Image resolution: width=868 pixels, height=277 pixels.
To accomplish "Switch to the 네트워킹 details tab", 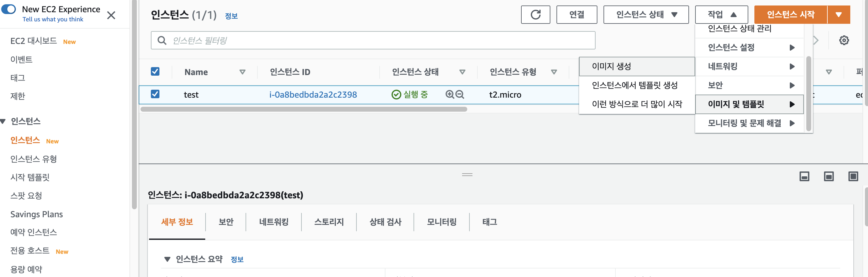I will (274, 222).
